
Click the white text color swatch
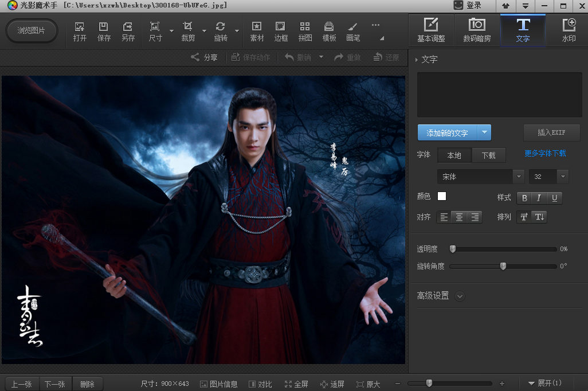(x=442, y=196)
